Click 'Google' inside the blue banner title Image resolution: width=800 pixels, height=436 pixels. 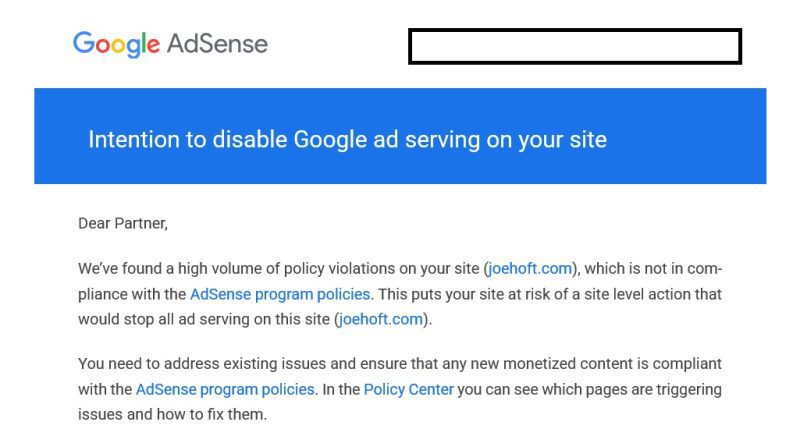click(x=330, y=140)
